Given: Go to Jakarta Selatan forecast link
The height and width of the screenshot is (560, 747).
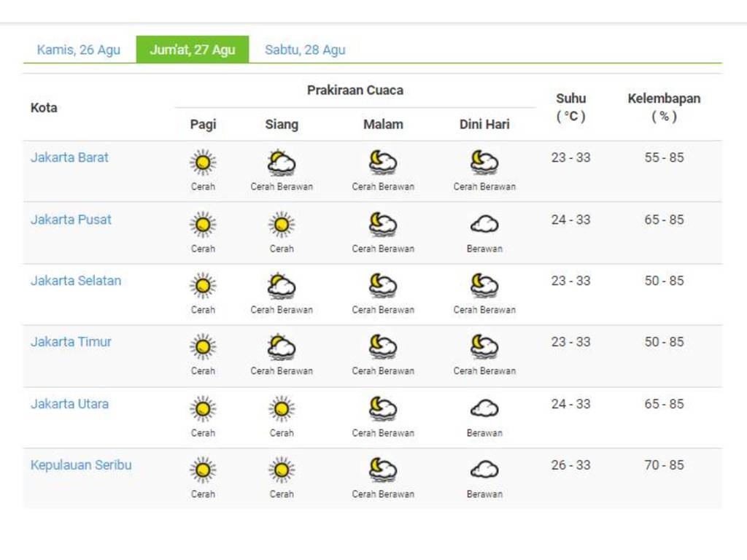Looking at the screenshot, I should 76,281.
